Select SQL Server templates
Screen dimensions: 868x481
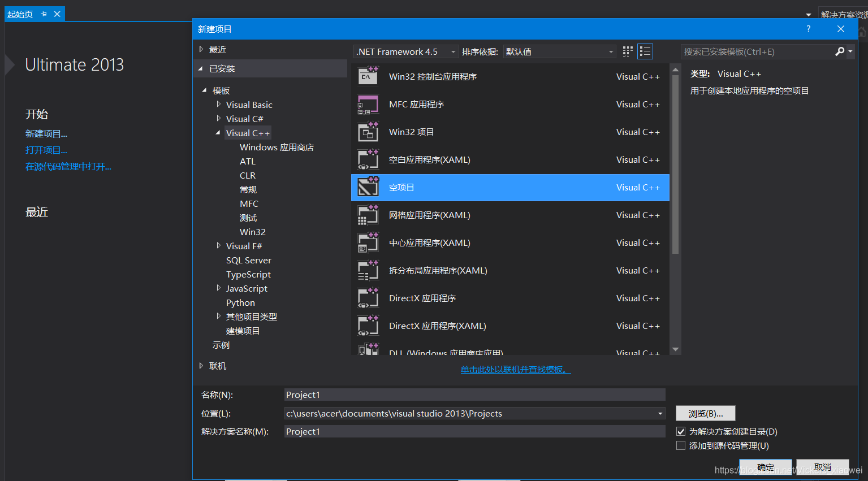(x=249, y=260)
